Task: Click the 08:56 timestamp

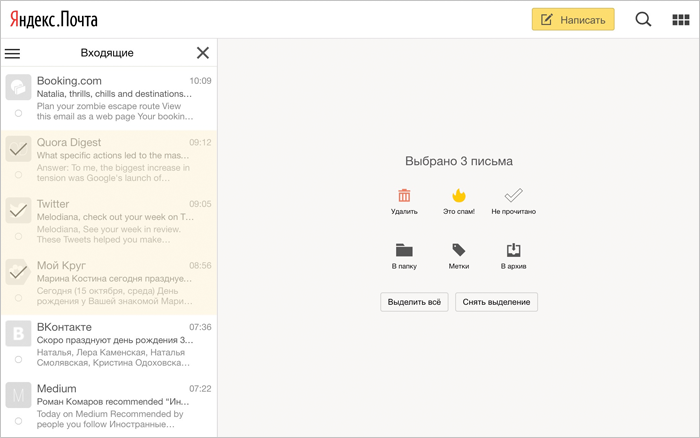Action: point(200,266)
